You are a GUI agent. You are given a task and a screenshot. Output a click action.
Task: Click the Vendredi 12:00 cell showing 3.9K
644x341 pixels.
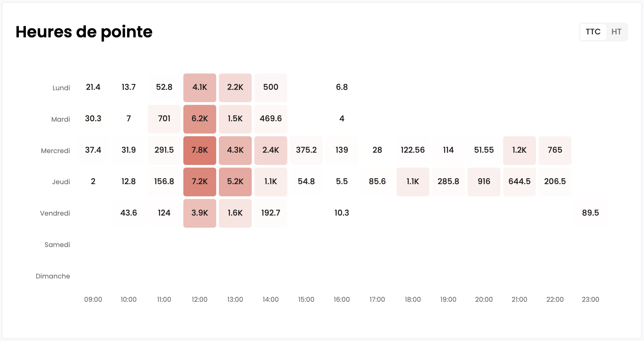200,213
